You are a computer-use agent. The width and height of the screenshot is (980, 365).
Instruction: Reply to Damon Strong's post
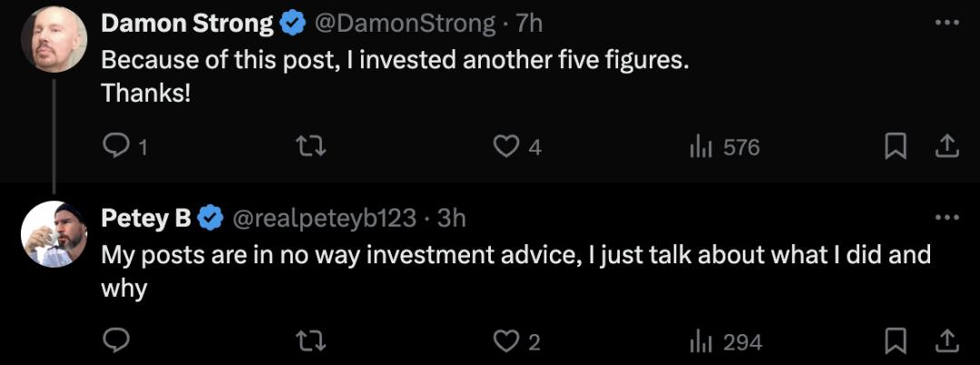point(117,146)
